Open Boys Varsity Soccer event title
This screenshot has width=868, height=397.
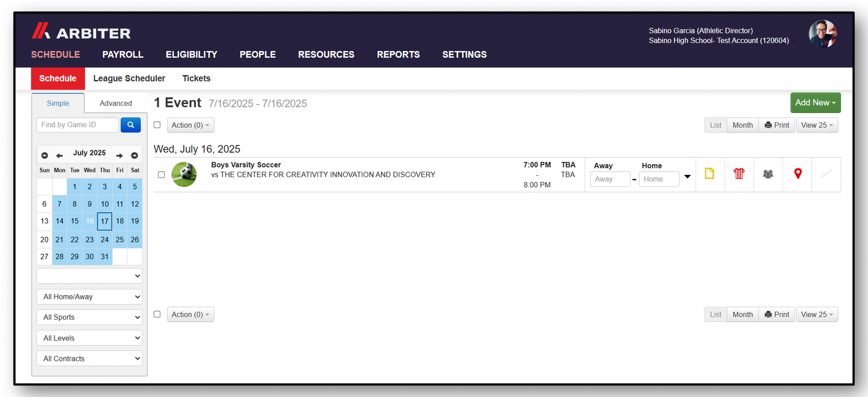click(246, 165)
